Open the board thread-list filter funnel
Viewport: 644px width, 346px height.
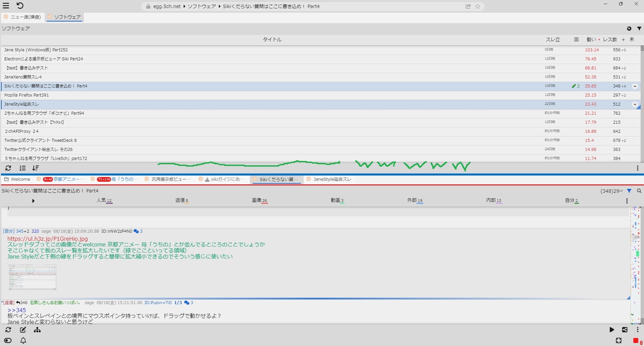coord(639,28)
